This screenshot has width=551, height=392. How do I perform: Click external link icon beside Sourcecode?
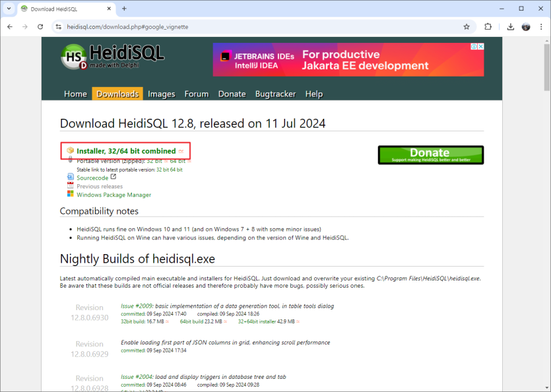[x=113, y=177]
